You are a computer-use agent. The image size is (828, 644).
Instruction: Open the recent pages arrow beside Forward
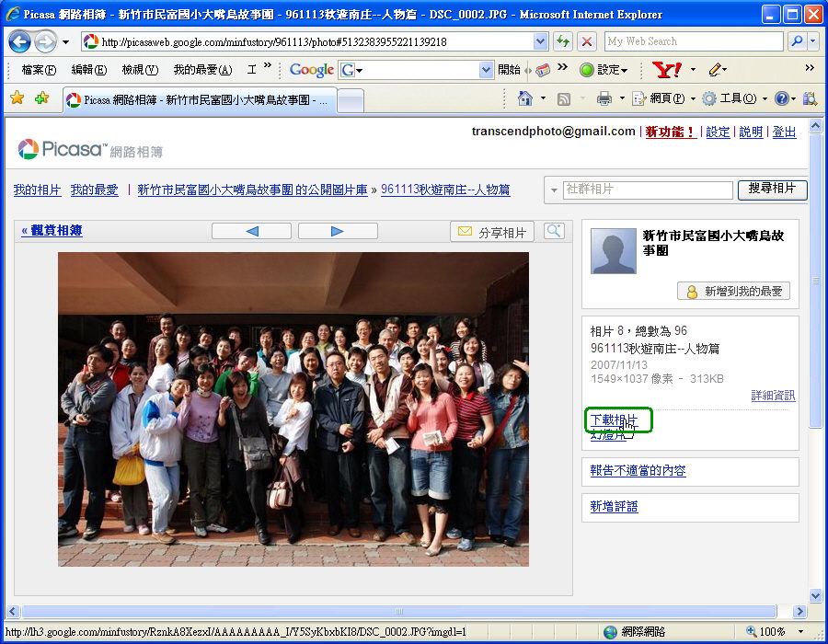(65, 41)
